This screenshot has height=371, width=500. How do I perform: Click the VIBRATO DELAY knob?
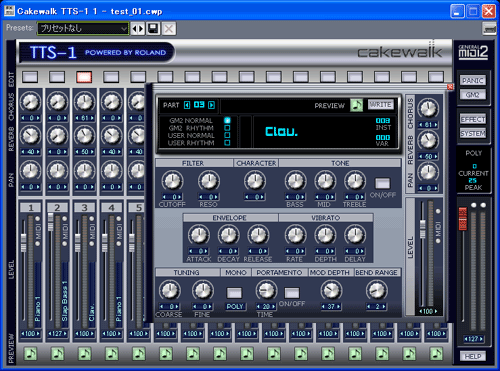pyautogui.click(x=355, y=235)
